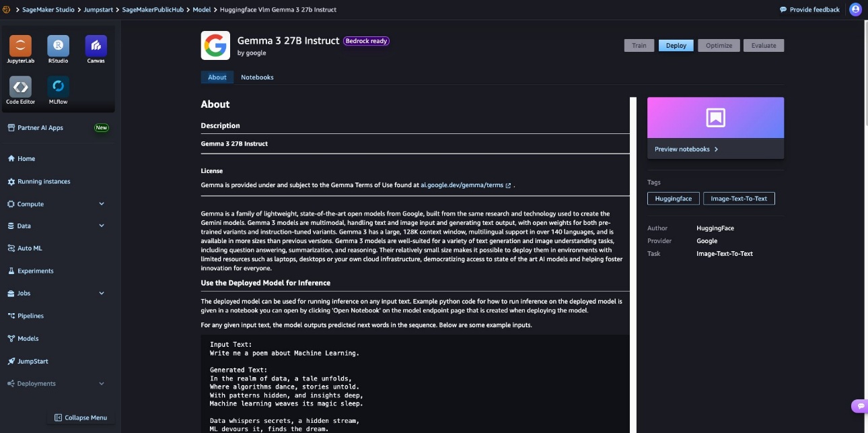
Task: Click the Home icon in sidebar
Action: click(11, 159)
